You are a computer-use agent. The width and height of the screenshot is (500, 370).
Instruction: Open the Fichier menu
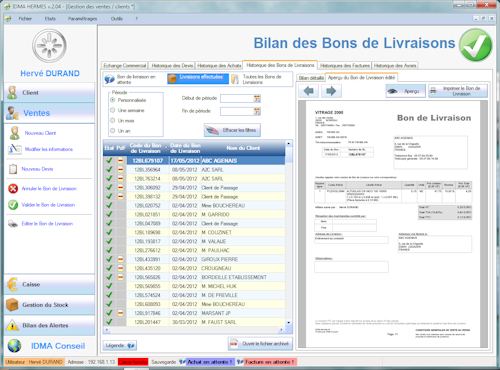[25, 19]
